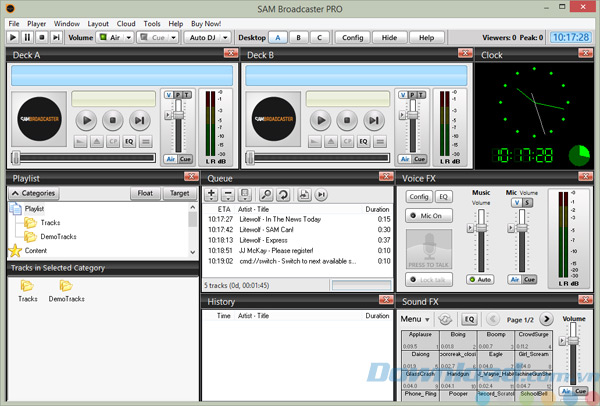The image size is (600, 406).
Task: Open the Air volume dropdown
Action: 129,38
